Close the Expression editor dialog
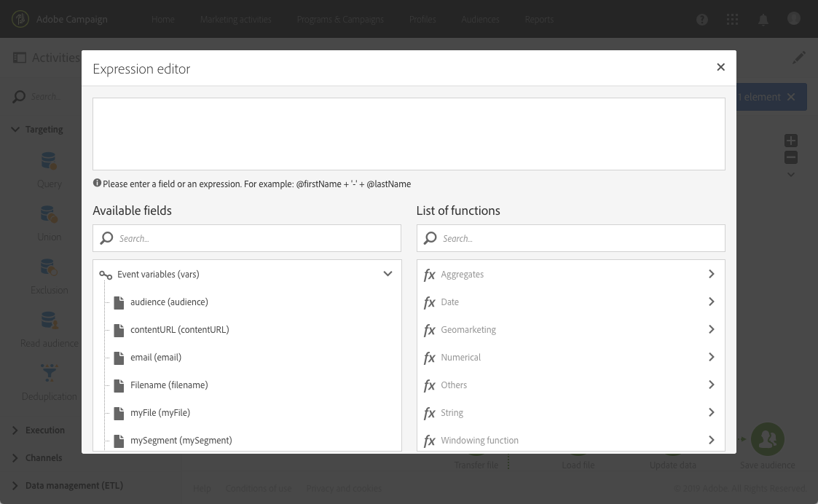The height and width of the screenshot is (504, 818). [720, 67]
